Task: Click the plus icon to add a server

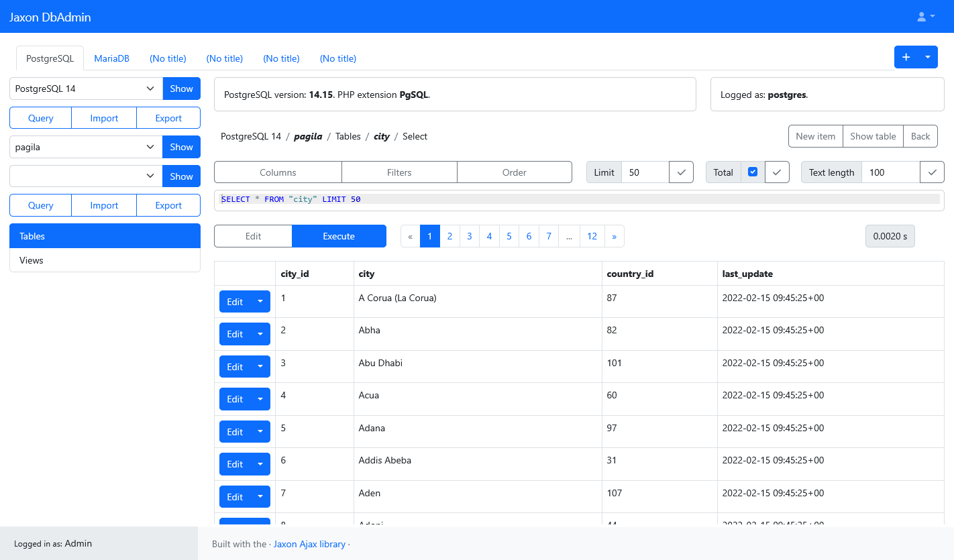Action: tap(906, 57)
